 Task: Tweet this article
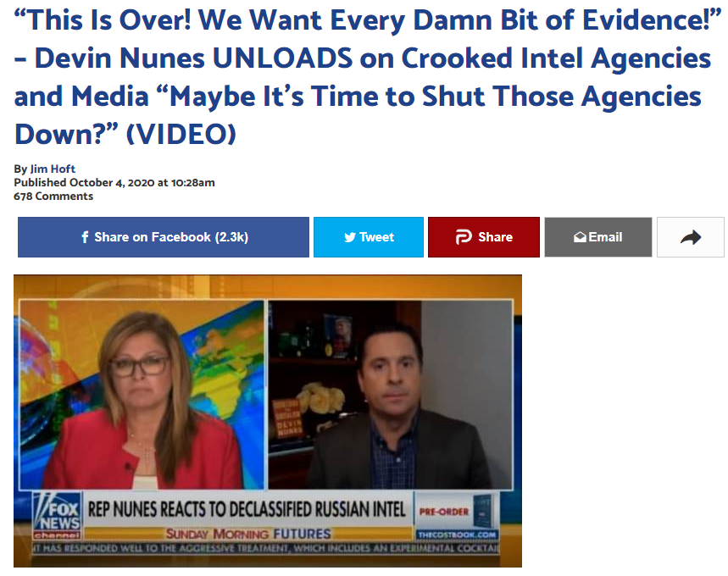tap(369, 237)
